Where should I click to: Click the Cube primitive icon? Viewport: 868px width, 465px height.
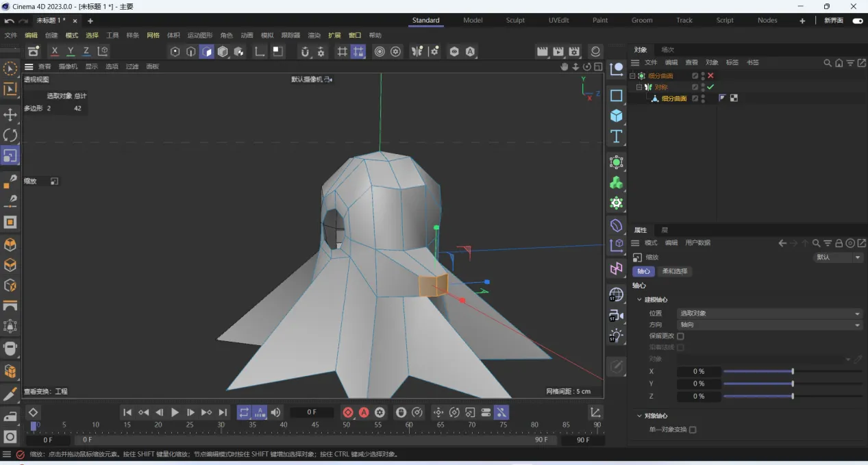[617, 116]
